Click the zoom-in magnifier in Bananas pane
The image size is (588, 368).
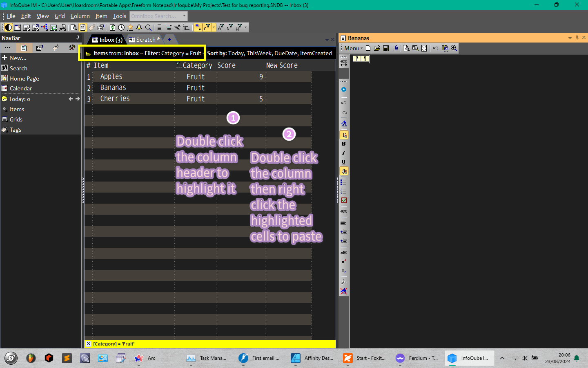tap(454, 48)
